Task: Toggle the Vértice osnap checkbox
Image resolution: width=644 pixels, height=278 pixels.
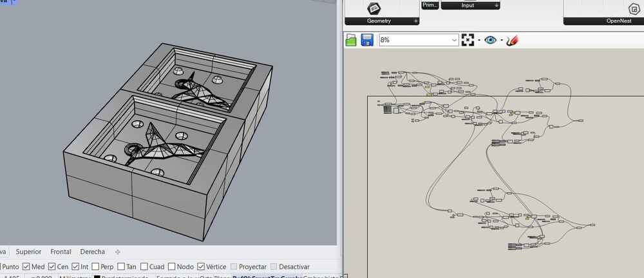Action: [x=201, y=267]
